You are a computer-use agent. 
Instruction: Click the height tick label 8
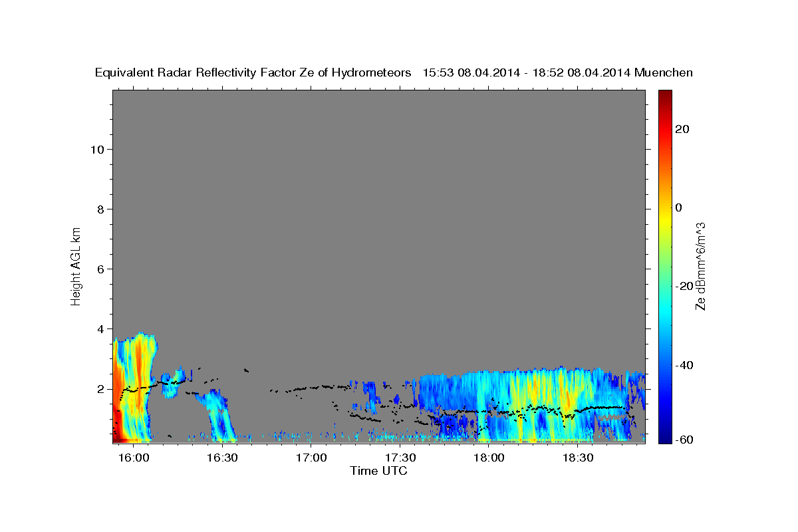coord(100,209)
